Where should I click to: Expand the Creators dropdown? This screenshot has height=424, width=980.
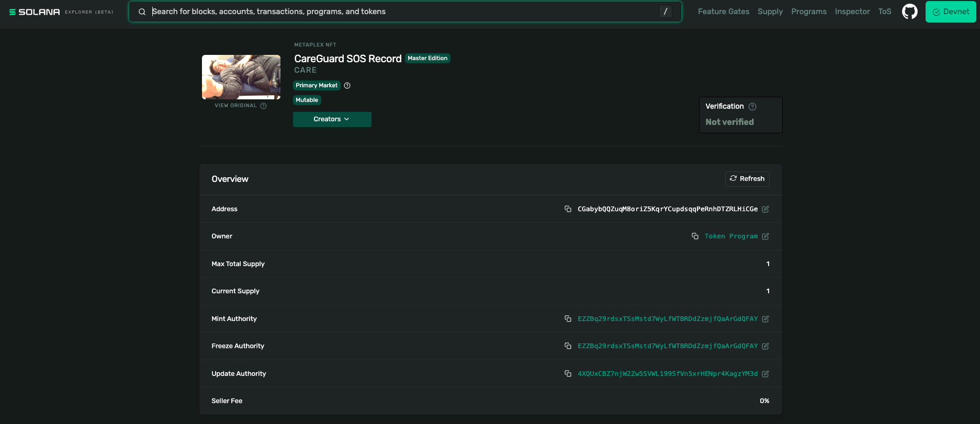tap(332, 119)
